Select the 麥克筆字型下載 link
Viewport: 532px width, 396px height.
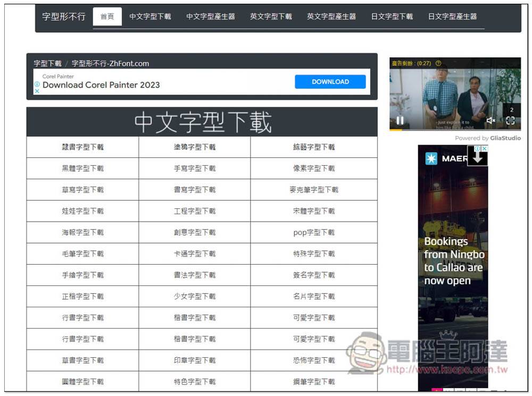click(314, 190)
